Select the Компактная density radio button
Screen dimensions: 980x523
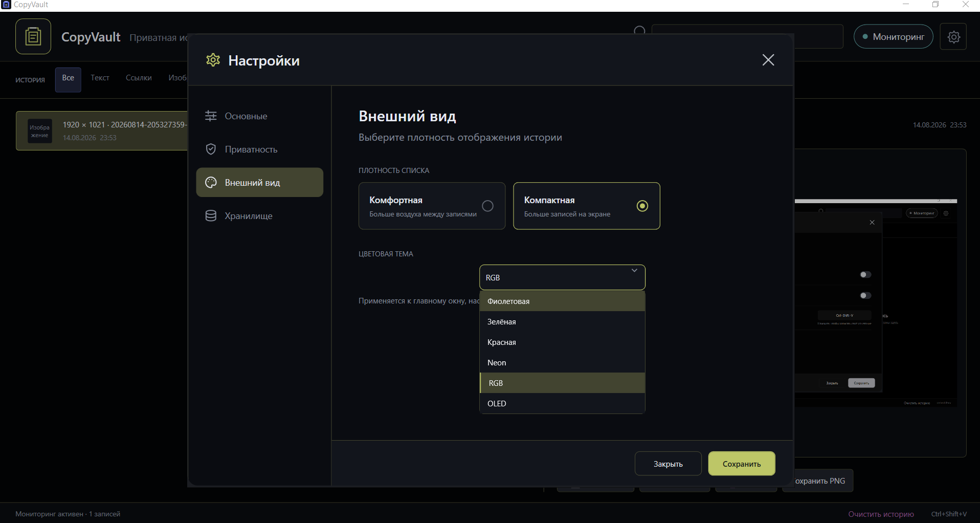pyautogui.click(x=642, y=206)
